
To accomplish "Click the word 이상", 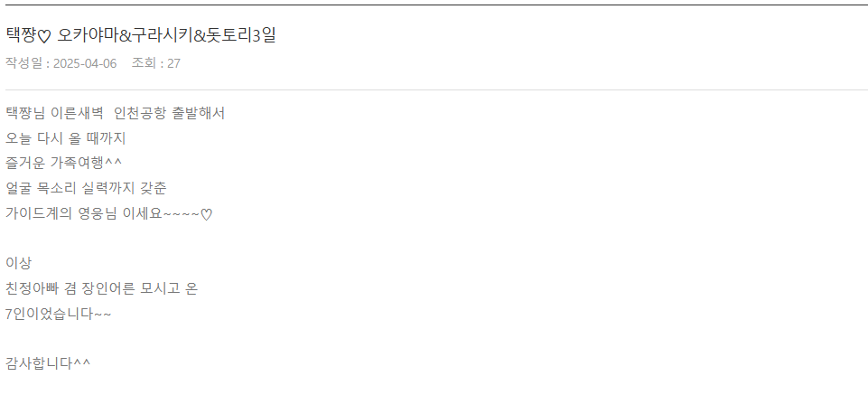I will coord(18,264).
